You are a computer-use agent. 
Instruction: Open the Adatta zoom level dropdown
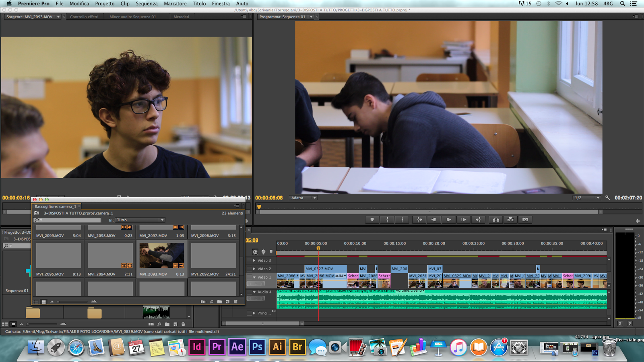pos(303,198)
